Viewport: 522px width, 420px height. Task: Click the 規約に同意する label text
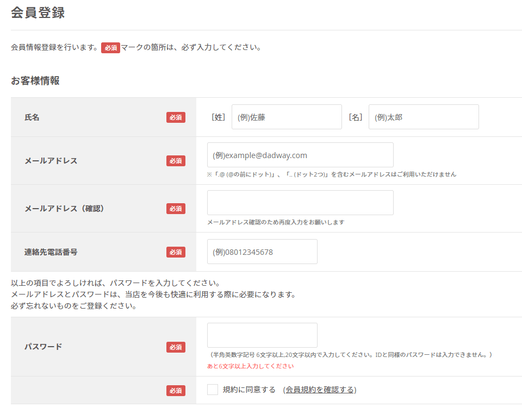[x=249, y=390]
